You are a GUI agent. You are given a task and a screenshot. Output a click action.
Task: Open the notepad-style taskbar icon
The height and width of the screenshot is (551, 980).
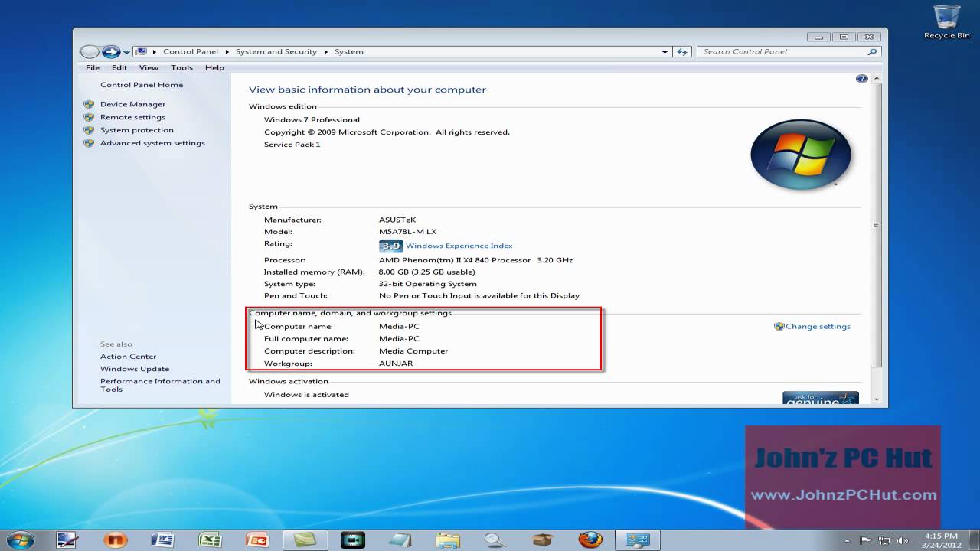[400, 540]
